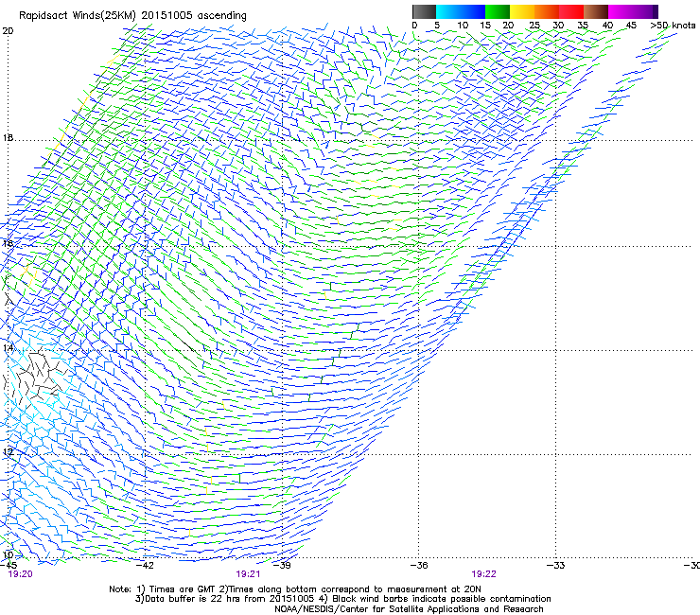Viewport: 700px width, 615px height.
Task: Click the gray 0-5 knots legend segment
Action: (424, 11)
